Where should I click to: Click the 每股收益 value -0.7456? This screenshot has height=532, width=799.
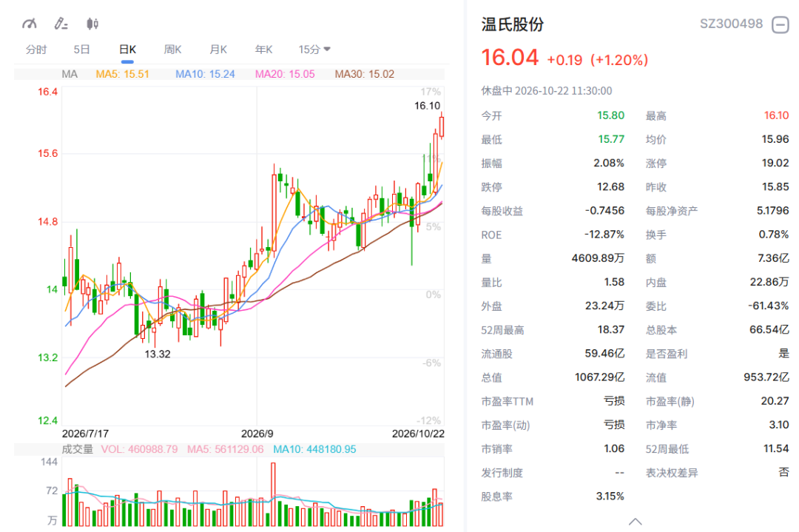coord(604,210)
